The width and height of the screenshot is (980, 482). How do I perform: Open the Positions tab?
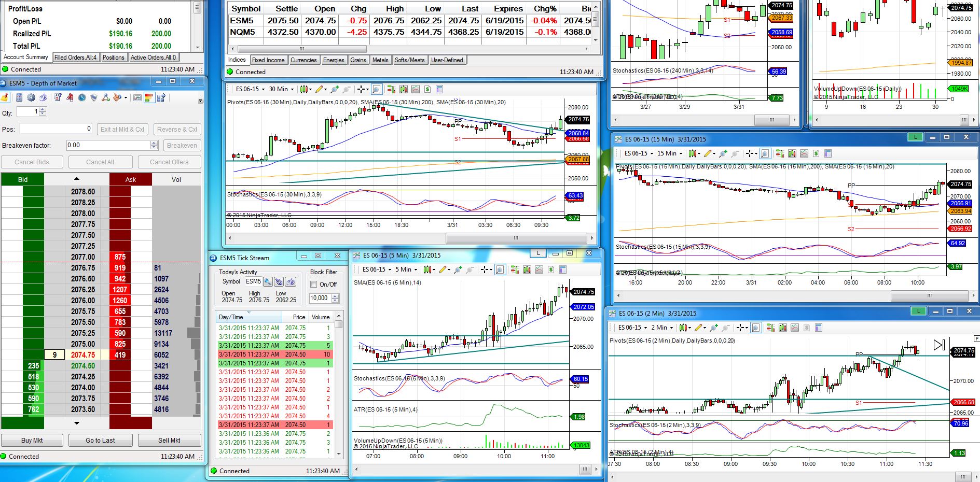click(x=113, y=58)
